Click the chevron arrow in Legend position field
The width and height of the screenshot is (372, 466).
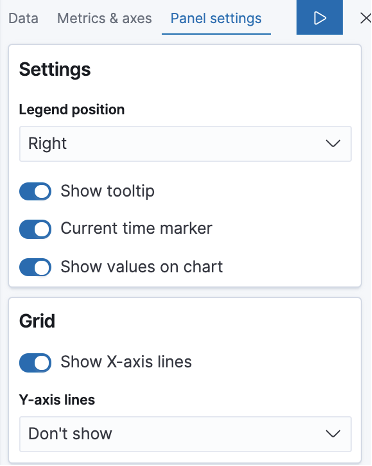click(x=333, y=144)
